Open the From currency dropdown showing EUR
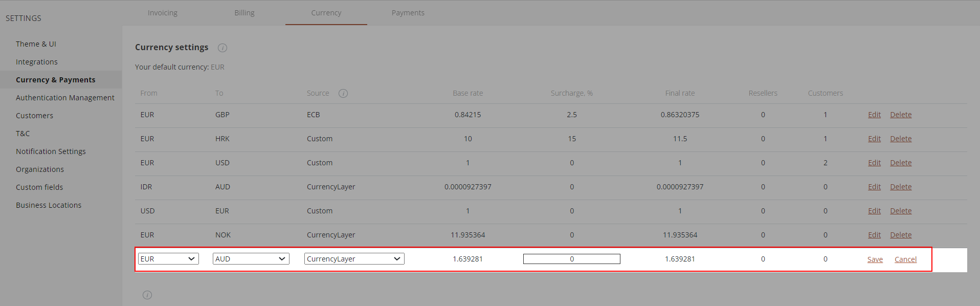 168,259
